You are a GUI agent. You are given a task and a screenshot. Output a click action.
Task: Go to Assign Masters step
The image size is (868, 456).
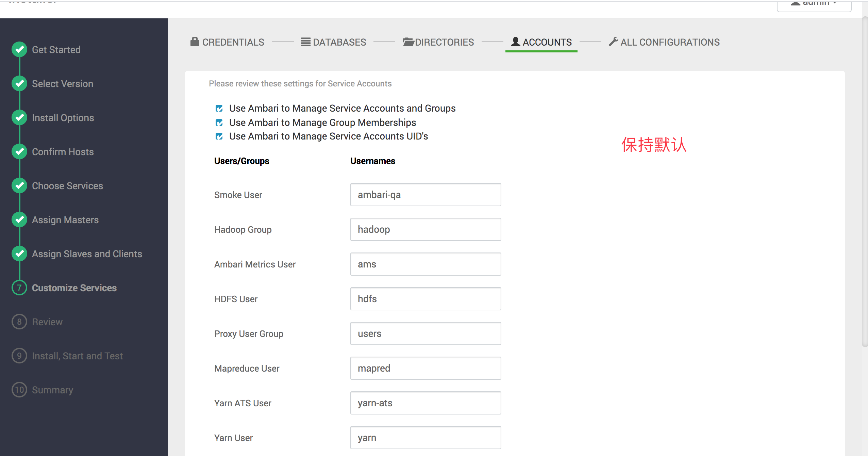click(x=65, y=220)
